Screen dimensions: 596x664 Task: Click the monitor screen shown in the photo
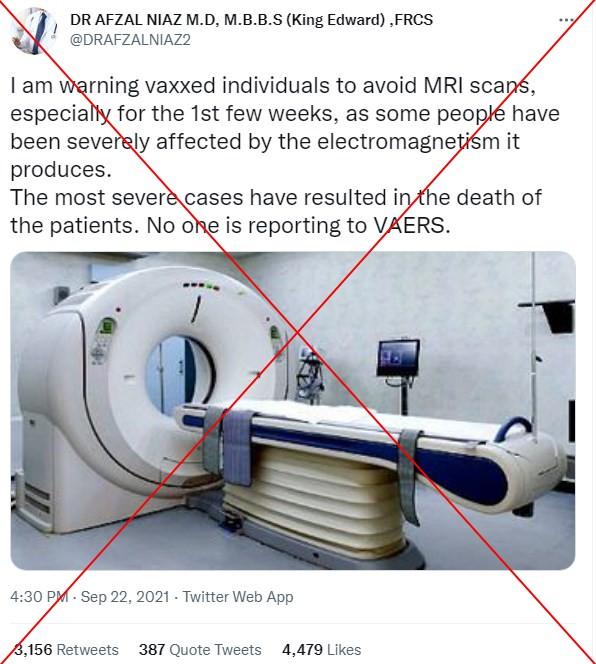tap(398, 358)
